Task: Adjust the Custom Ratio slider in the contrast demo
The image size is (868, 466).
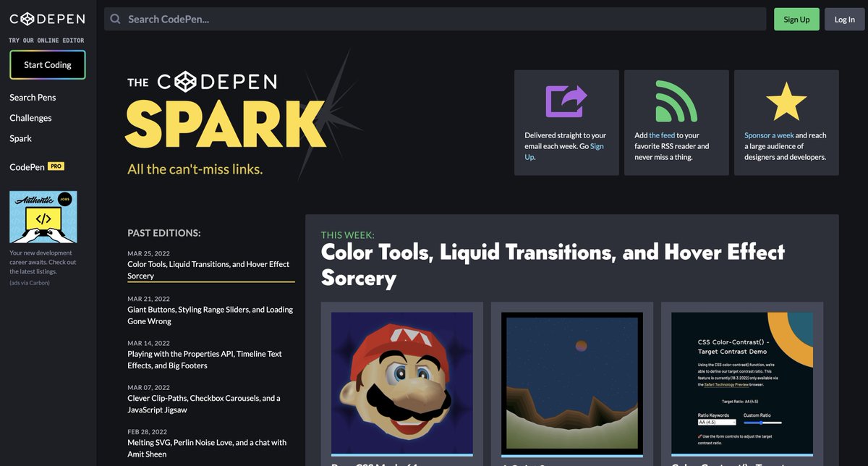Action: (x=762, y=423)
